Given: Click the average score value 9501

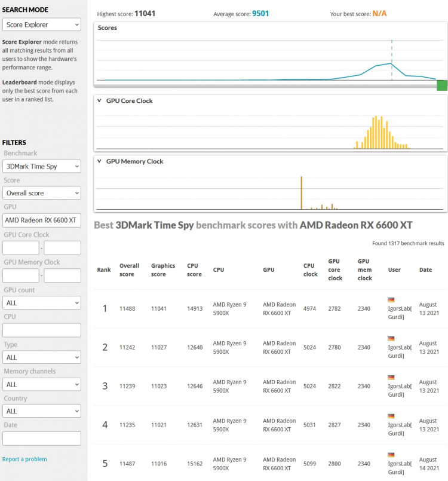Looking at the screenshot, I should pyautogui.click(x=260, y=14).
